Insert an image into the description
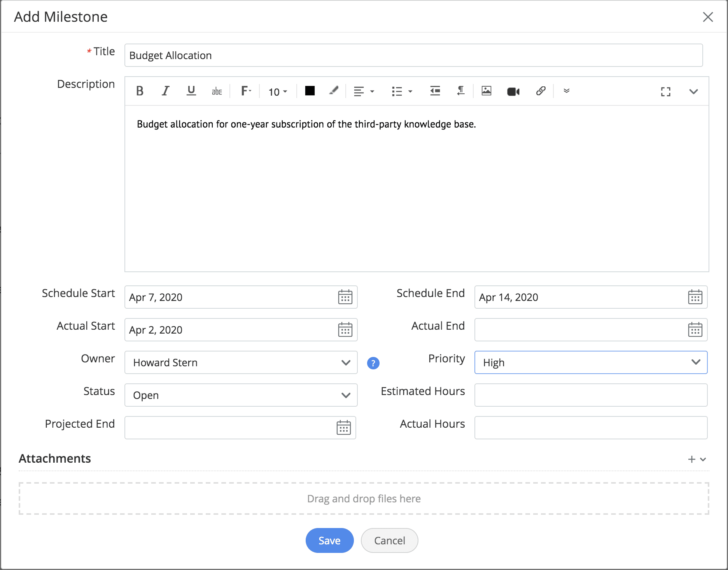Screen dimensions: 728x570 click(486, 91)
